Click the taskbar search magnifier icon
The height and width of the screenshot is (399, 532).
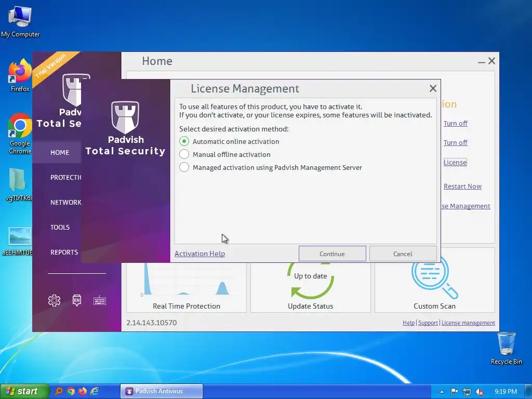tap(58, 391)
